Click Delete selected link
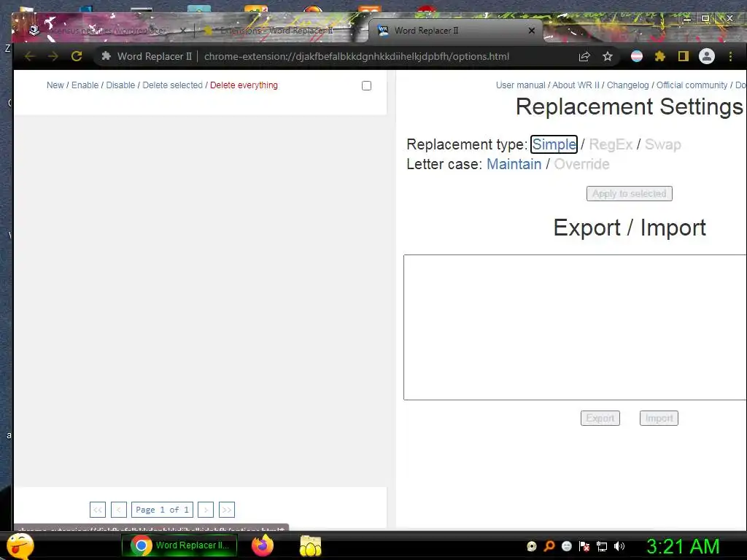The height and width of the screenshot is (560, 747). (x=172, y=85)
